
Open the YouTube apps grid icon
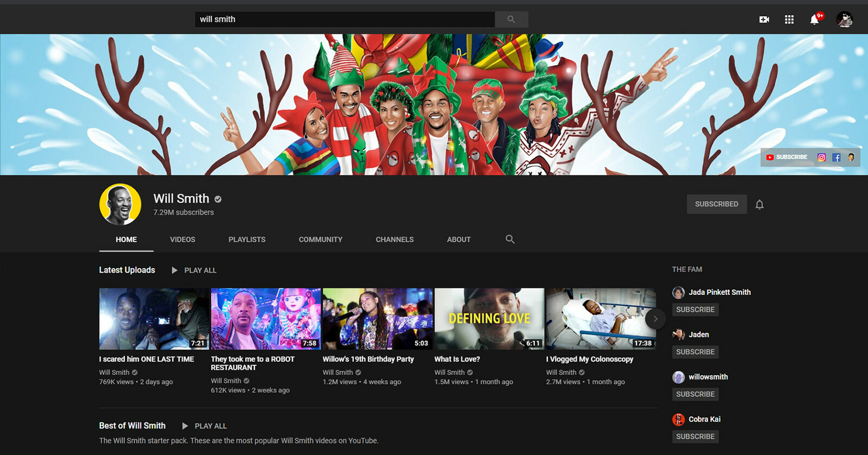[x=789, y=20]
